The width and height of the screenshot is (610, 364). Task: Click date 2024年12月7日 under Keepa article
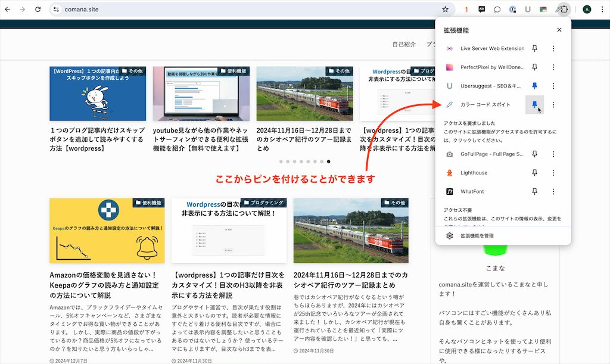click(69, 361)
